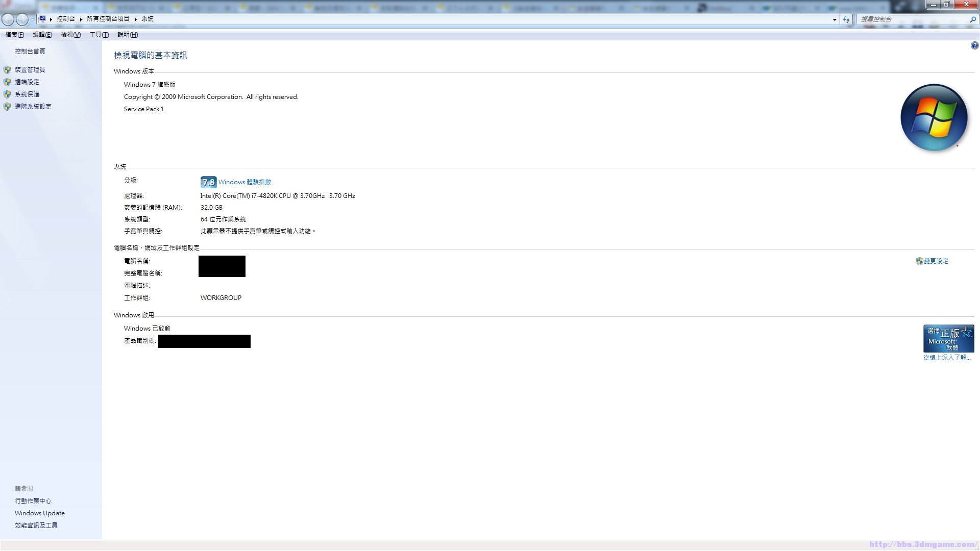Click the genuine Microsoft 正版 software badge
The image size is (980, 551).
click(x=948, y=338)
